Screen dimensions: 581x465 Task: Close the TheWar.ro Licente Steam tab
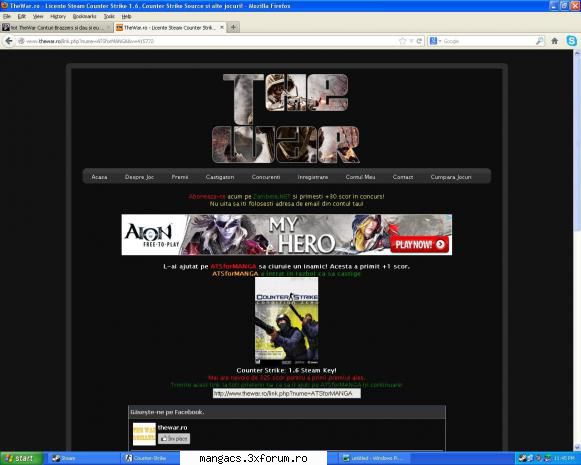tap(222, 27)
